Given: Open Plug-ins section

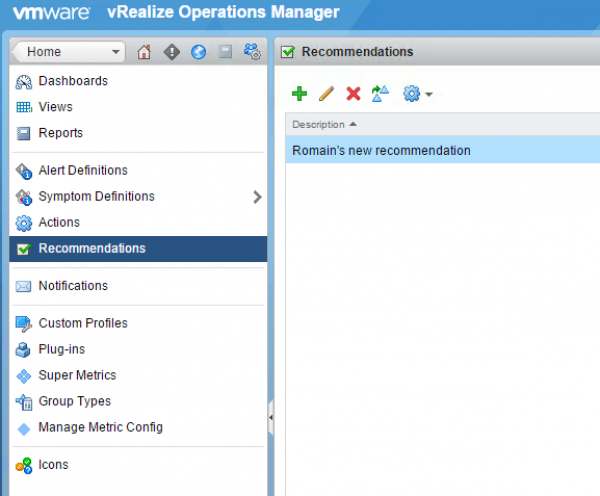Looking at the screenshot, I should (x=62, y=349).
